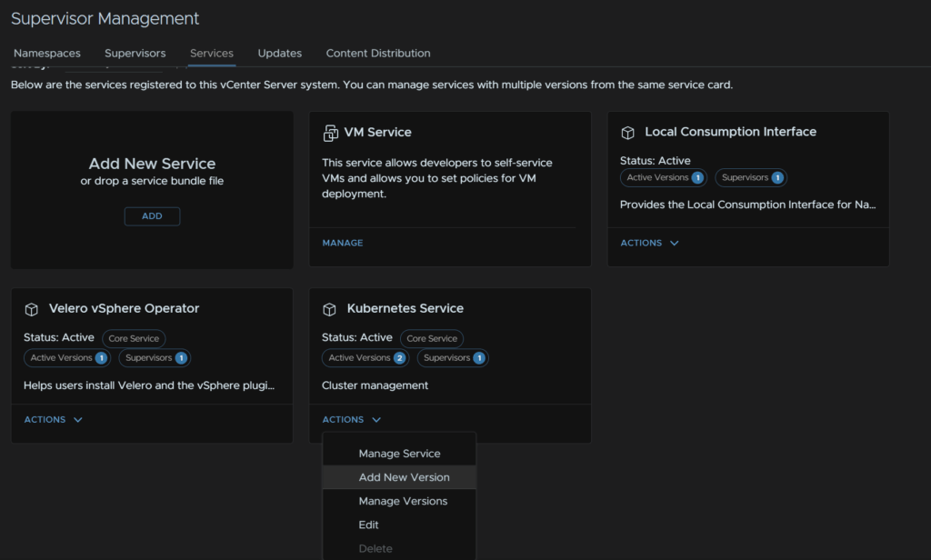Click the Kubernetes Service title
This screenshot has height=560, width=931.
point(405,309)
